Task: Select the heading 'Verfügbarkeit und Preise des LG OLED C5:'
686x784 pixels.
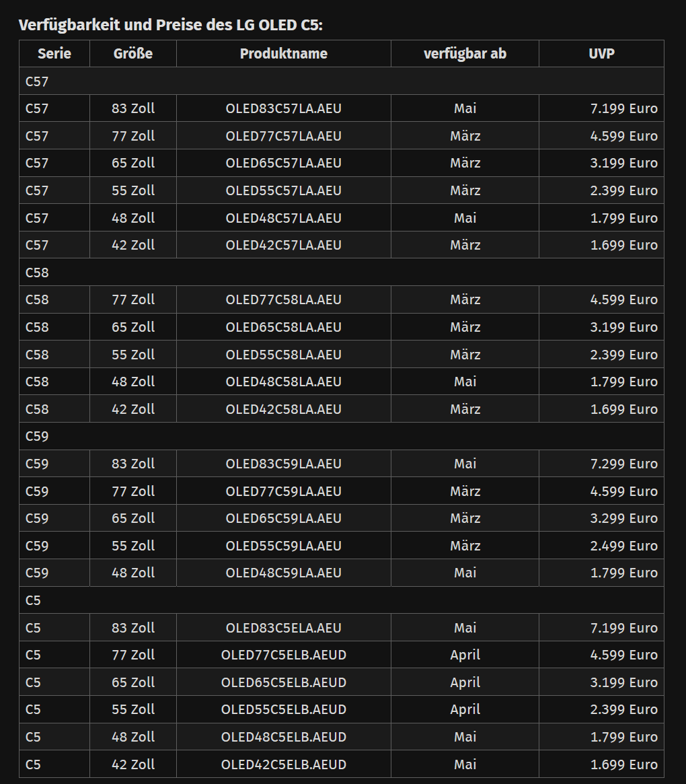Action: (170, 25)
